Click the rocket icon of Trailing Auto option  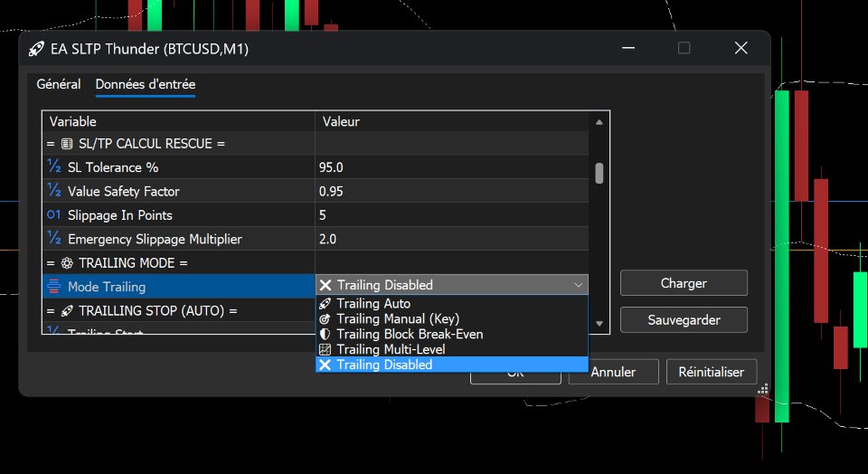pos(325,303)
